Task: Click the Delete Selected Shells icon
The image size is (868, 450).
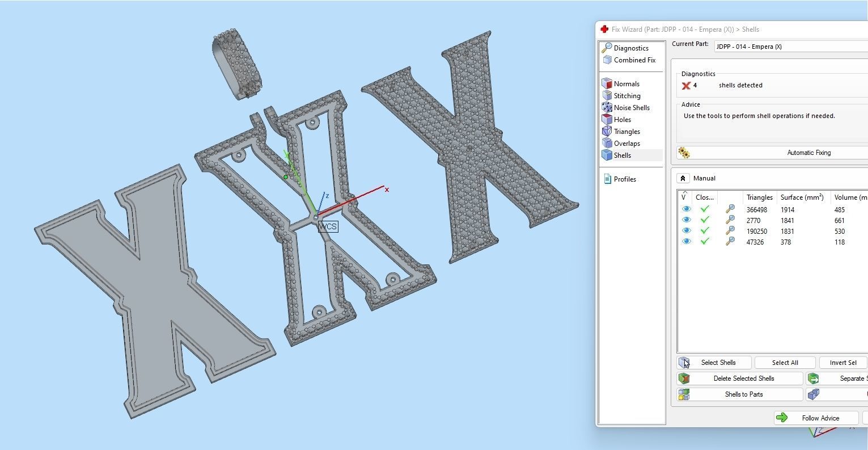Action: point(684,378)
